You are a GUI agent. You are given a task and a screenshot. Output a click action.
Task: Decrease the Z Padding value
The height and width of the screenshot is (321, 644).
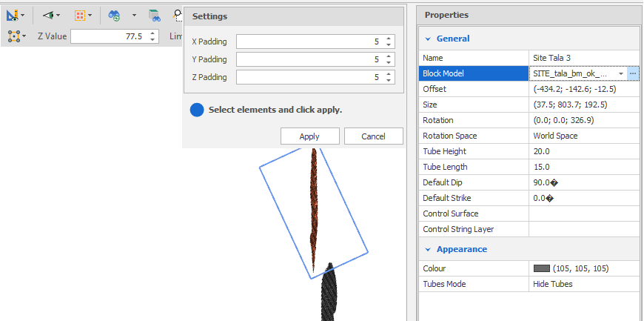390,80
